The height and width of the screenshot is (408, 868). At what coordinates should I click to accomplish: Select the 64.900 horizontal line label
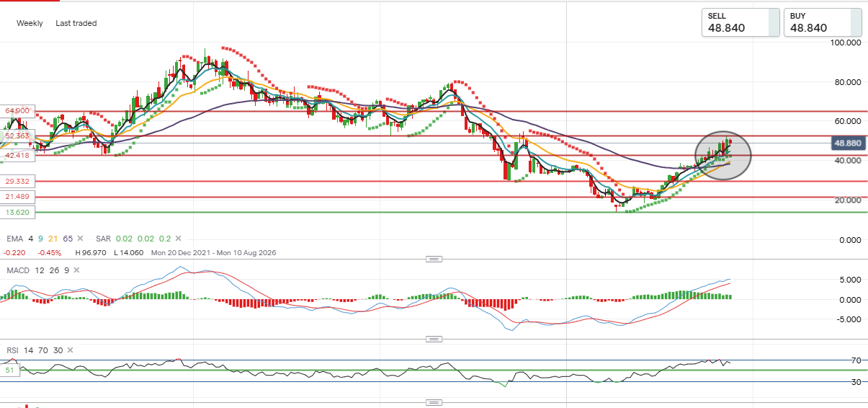pos(16,110)
